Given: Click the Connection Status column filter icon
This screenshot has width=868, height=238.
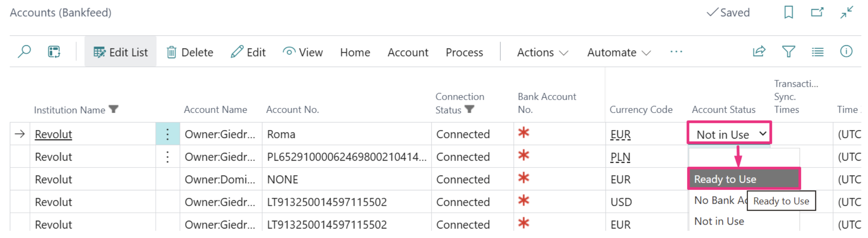Looking at the screenshot, I should coord(469,109).
